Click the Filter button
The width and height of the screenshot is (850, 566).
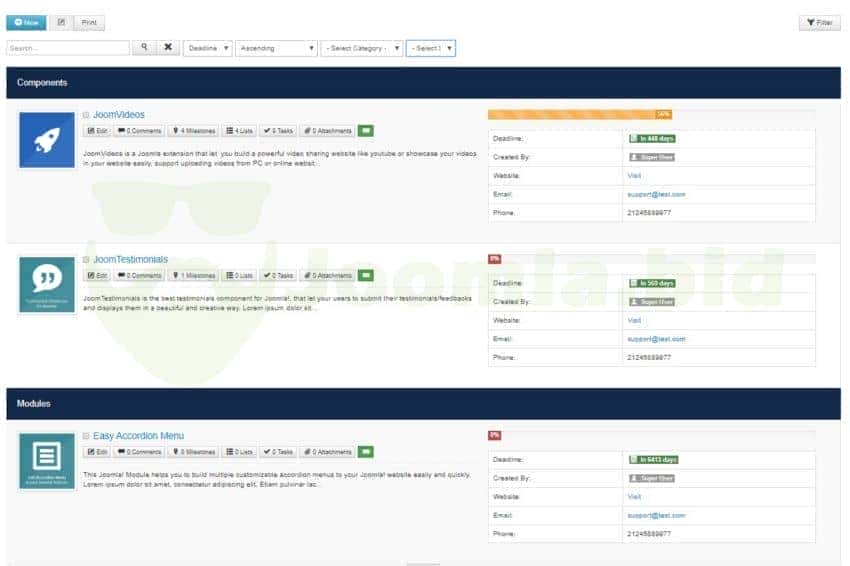pyautogui.click(x=820, y=22)
